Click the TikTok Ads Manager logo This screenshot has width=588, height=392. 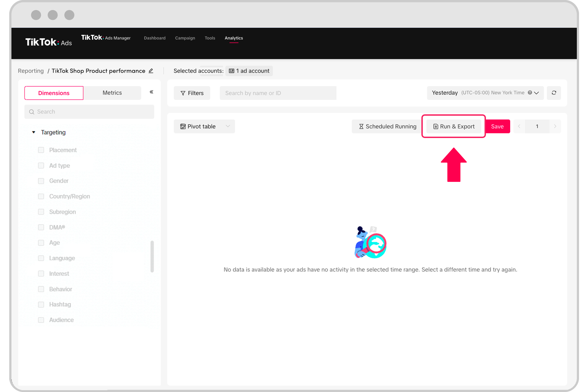[x=106, y=38]
